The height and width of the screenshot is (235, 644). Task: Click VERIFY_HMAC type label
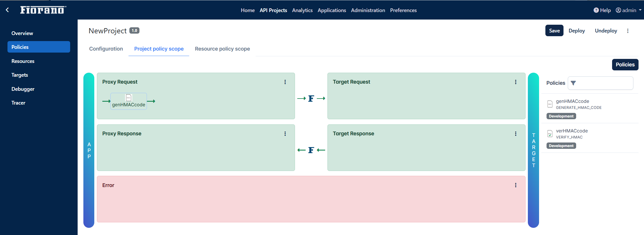[569, 137]
